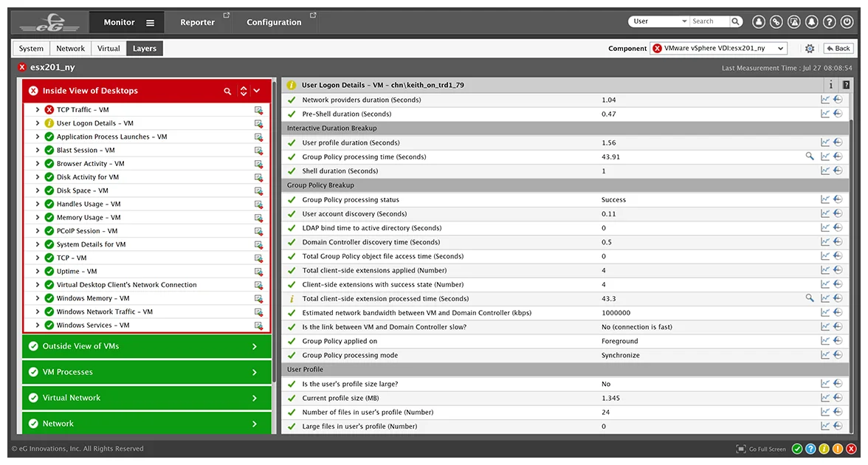Expand Application Process Launches - VM row
This screenshot has height=465, width=868.
[x=38, y=137]
